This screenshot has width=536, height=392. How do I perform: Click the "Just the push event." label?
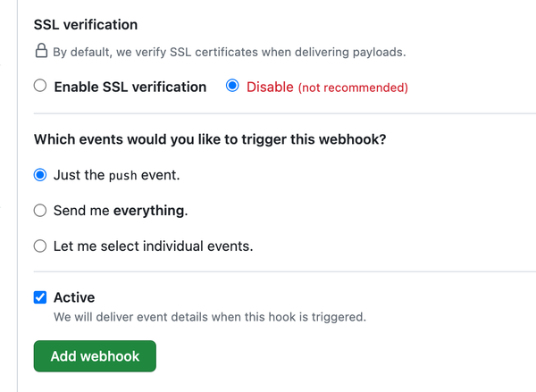(x=116, y=175)
